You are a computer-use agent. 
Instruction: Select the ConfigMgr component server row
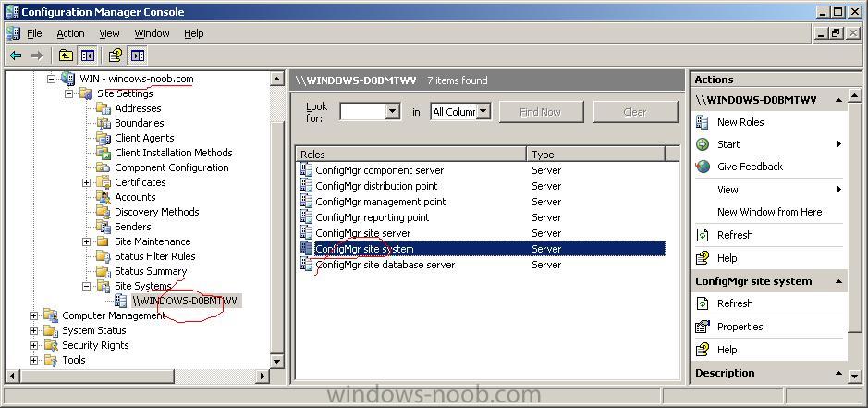[481, 170]
